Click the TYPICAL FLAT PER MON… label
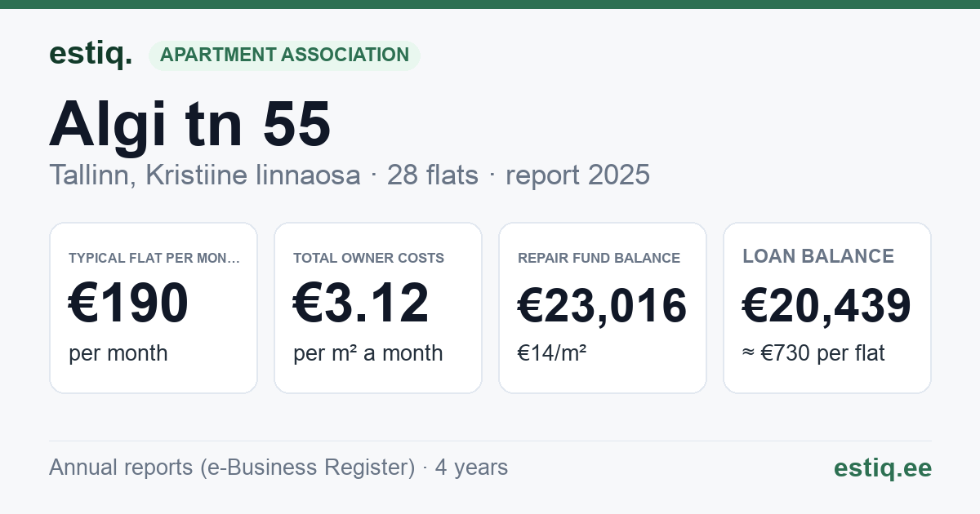980x514 pixels. (154, 258)
